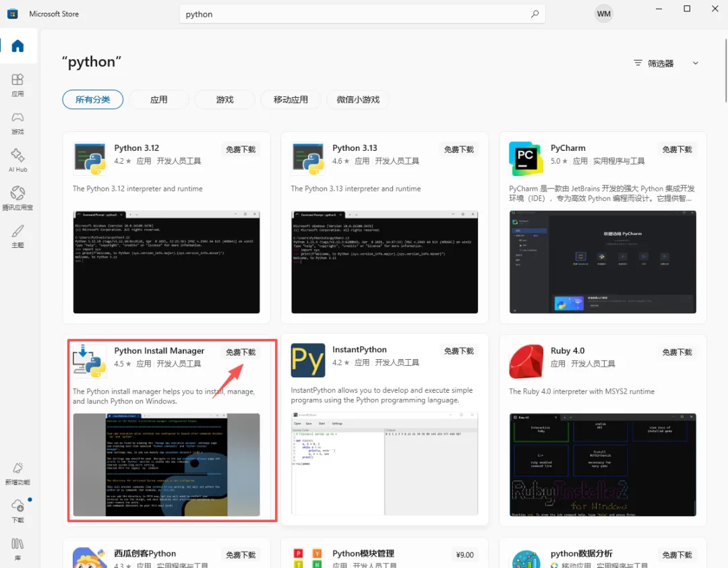Click the Python Install Manager title
728x568 pixels.
(159, 351)
